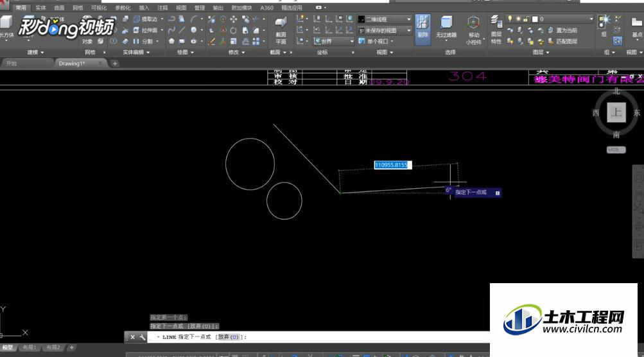
Task: Click the dynamic length input 110955.8155
Action: coord(392,165)
